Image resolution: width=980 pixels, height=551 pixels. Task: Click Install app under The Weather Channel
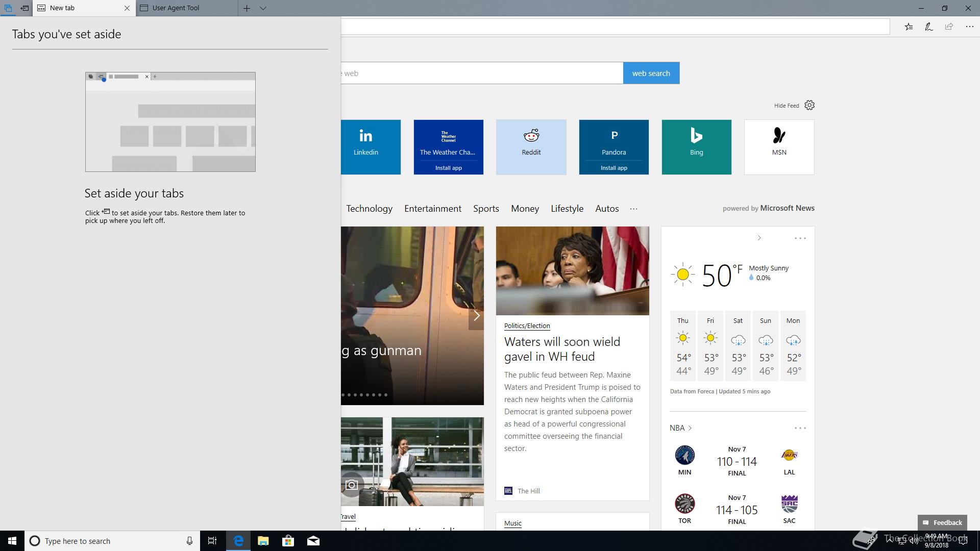[448, 168]
